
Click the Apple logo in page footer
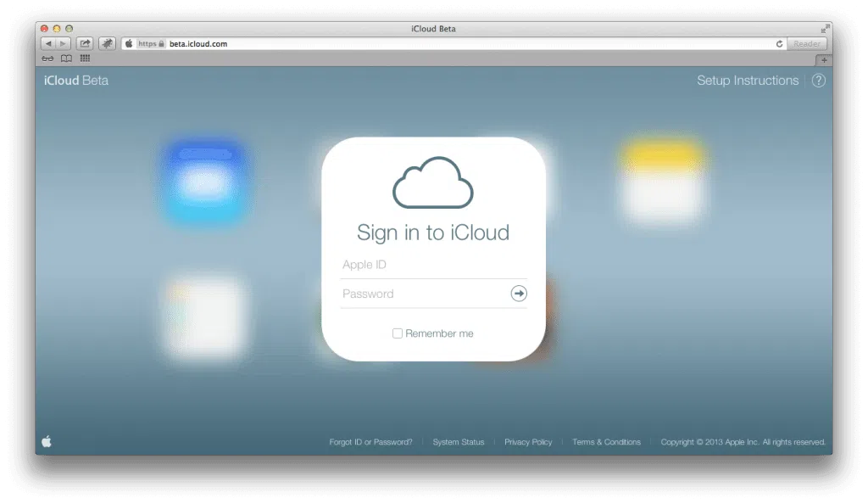click(x=47, y=441)
